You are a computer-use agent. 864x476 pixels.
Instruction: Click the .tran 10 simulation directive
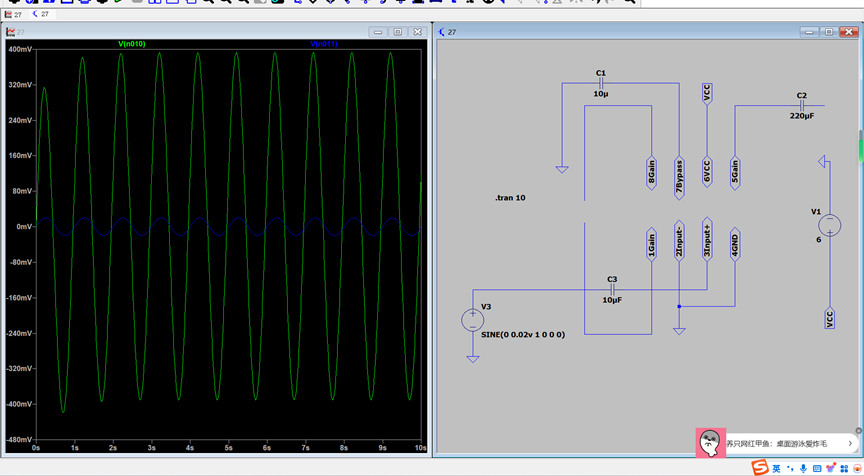(510, 198)
